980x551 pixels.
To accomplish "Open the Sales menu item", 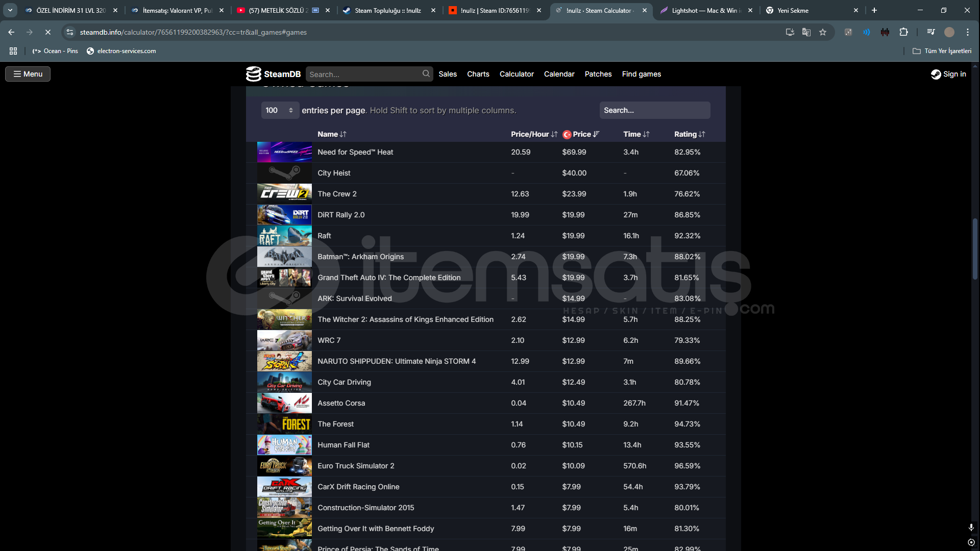I will pyautogui.click(x=448, y=74).
